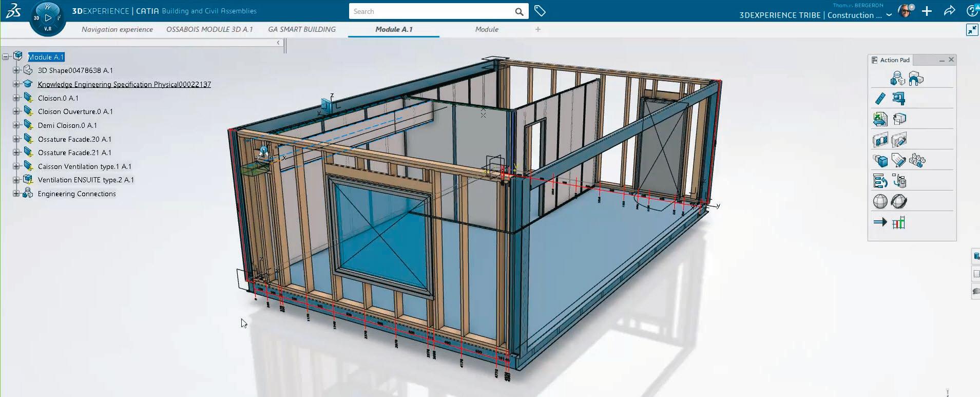
Task: Click the search magnifier icon
Action: [519, 11]
